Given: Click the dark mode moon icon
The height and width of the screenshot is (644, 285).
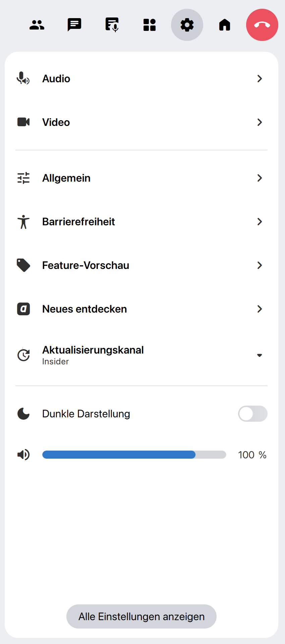Looking at the screenshot, I should [23, 414].
